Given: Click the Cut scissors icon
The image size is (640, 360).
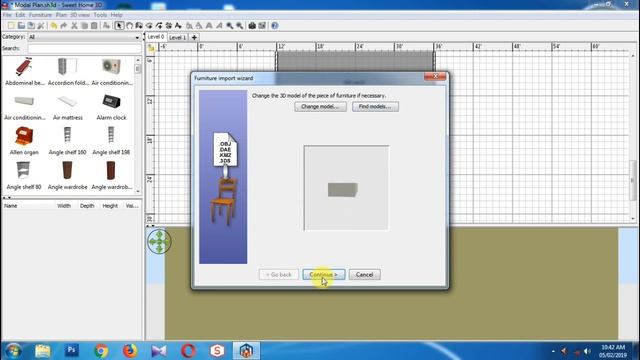Looking at the screenshot, I should coord(74,26).
